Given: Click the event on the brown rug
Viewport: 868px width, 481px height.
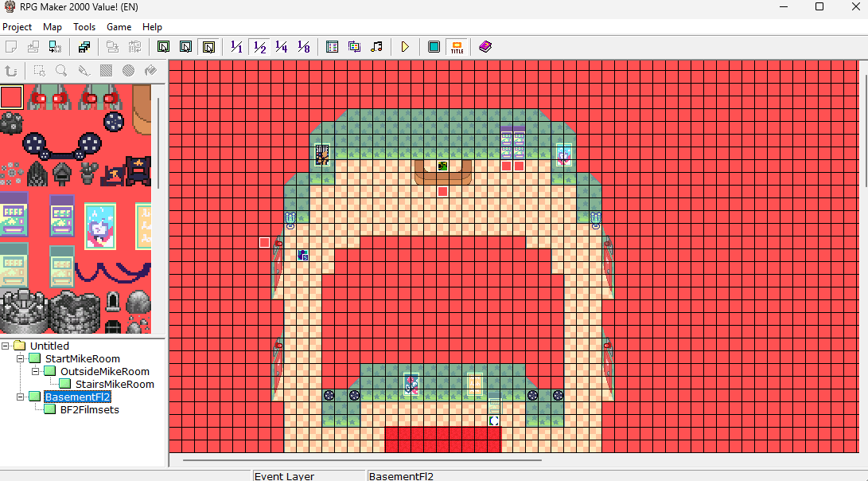Looking at the screenshot, I should (x=442, y=166).
